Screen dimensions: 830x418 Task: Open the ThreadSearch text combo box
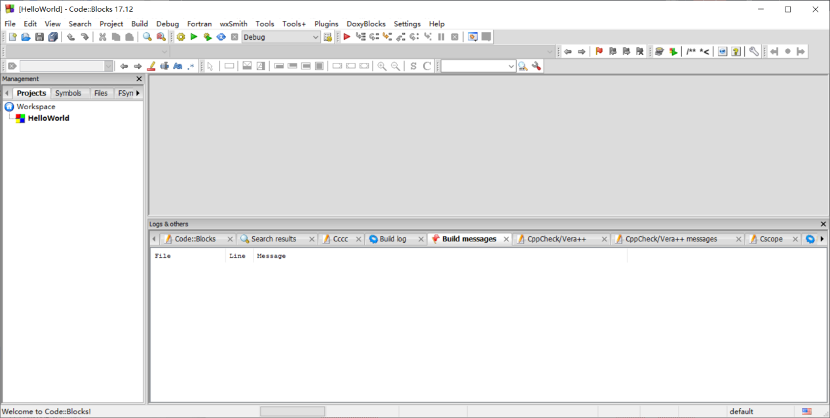pos(479,66)
